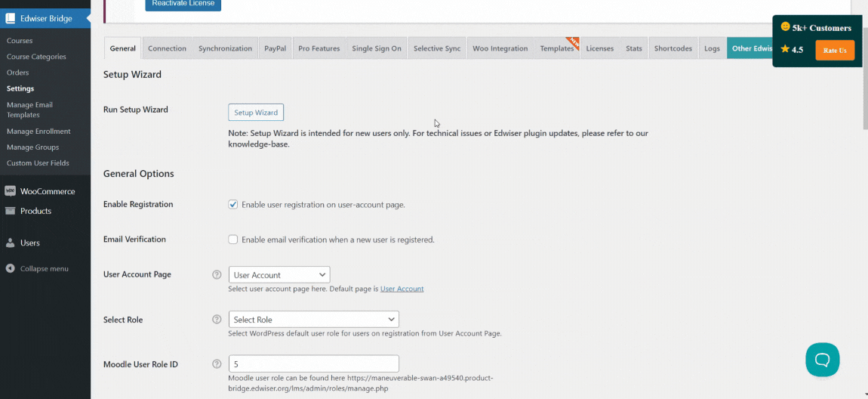The height and width of the screenshot is (399, 868).
Task: Click the star rating icon
Action: [x=785, y=49]
